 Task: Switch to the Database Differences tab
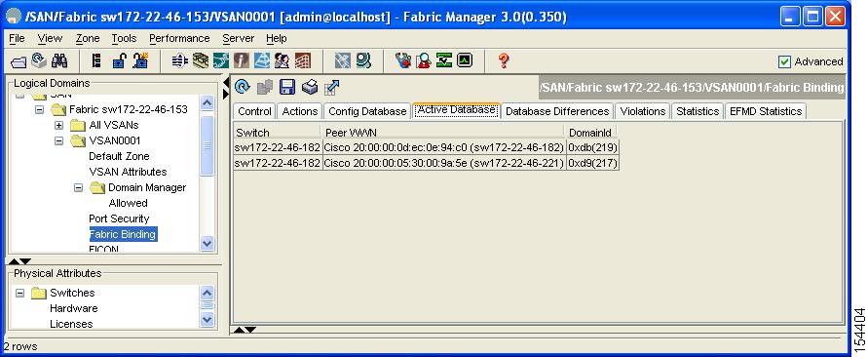pos(557,111)
